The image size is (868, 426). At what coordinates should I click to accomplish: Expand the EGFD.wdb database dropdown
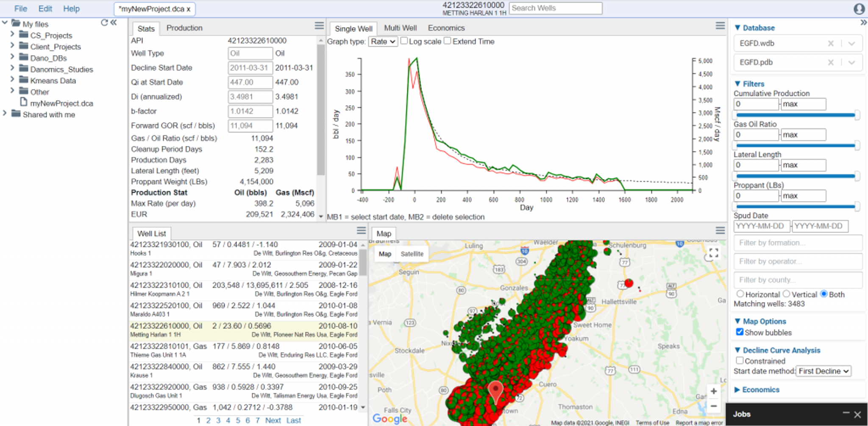852,43
